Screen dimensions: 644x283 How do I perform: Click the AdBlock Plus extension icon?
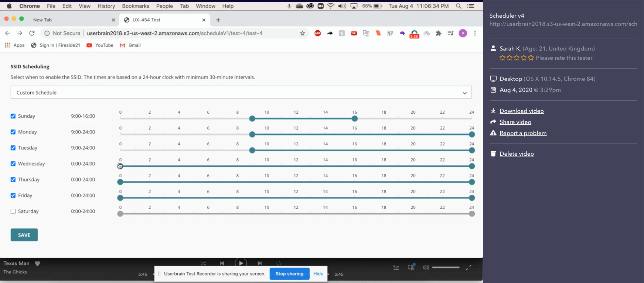pos(317,33)
